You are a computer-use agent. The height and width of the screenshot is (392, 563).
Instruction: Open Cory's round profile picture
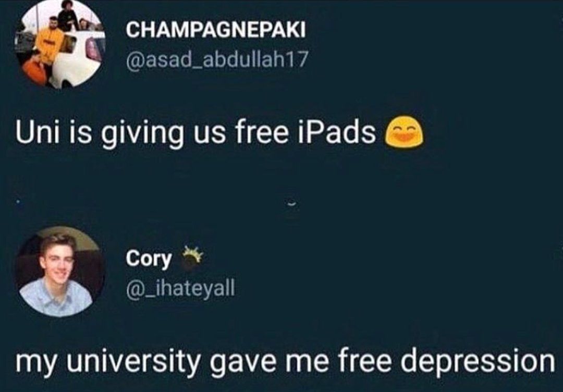tap(60, 272)
